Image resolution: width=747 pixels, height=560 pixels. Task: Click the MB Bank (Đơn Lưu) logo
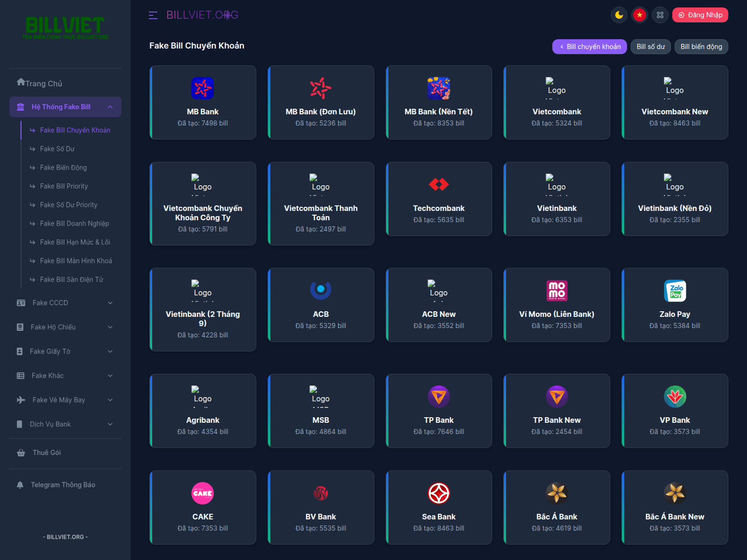click(x=321, y=88)
